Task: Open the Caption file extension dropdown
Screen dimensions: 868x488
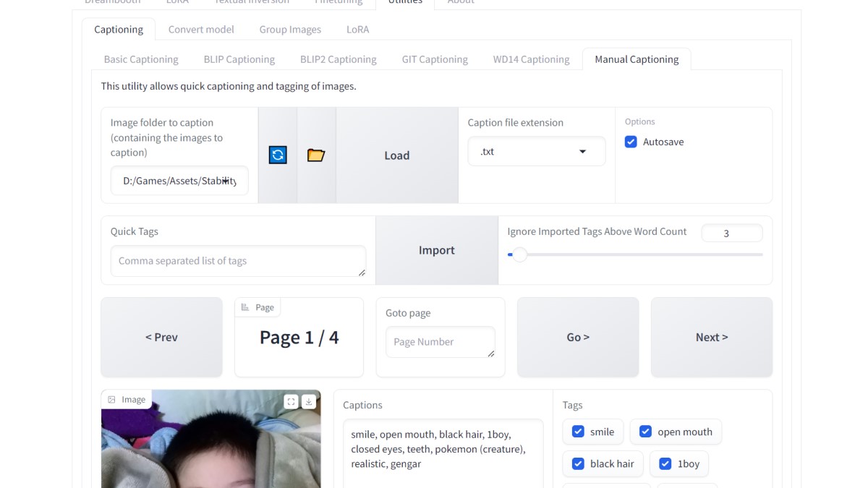Action: (537, 152)
